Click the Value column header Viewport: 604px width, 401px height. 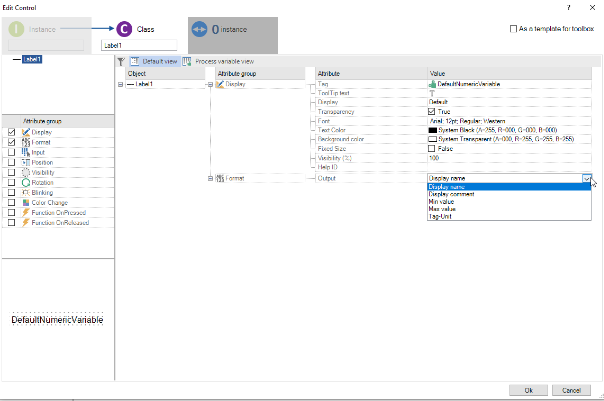click(509, 73)
